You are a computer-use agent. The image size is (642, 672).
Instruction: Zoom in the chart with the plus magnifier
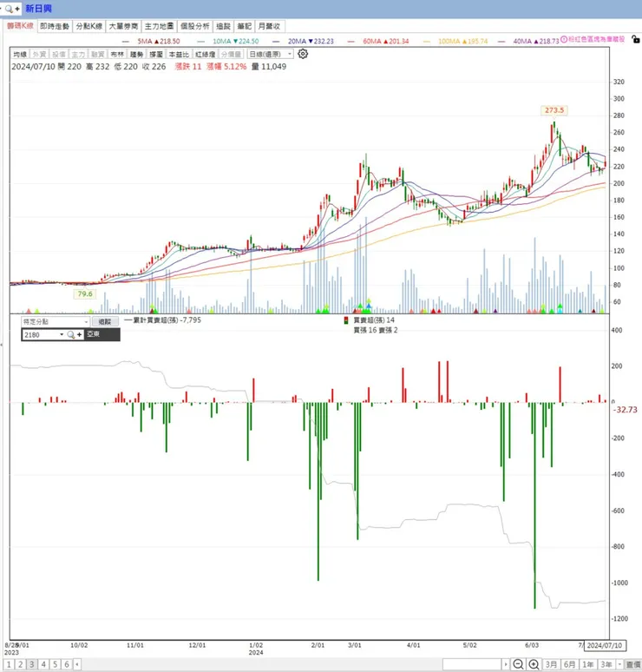click(x=534, y=664)
